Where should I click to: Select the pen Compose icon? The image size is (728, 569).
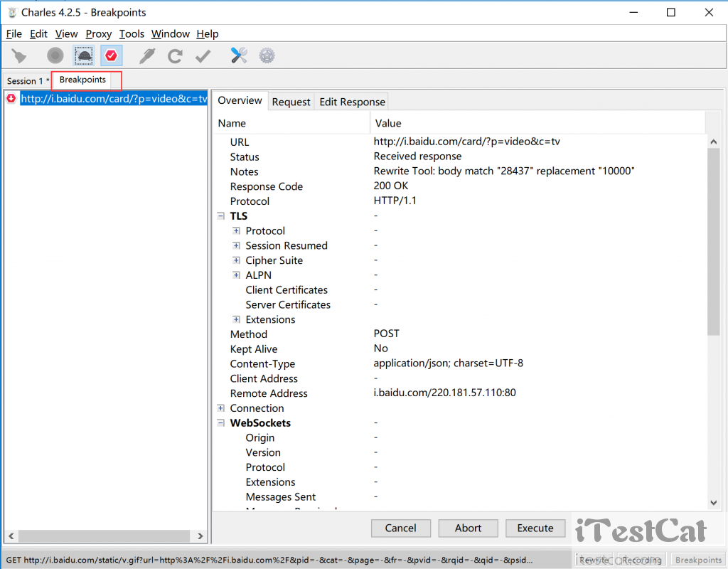(147, 56)
